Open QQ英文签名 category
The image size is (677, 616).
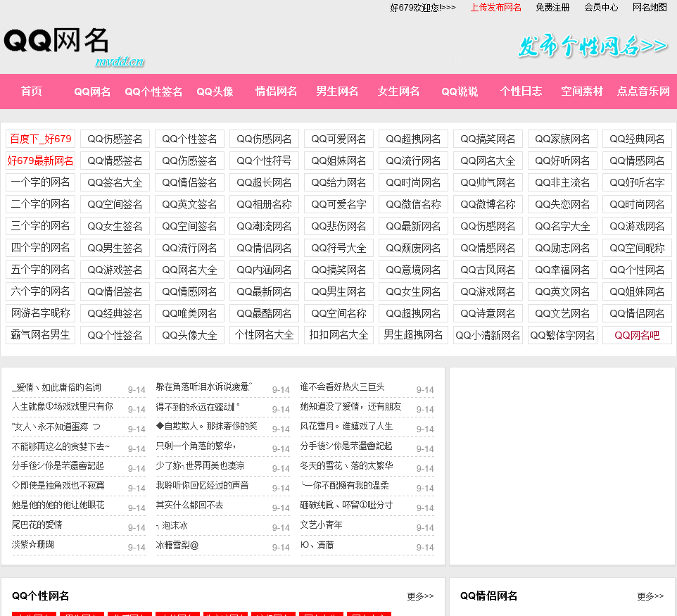point(189,204)
